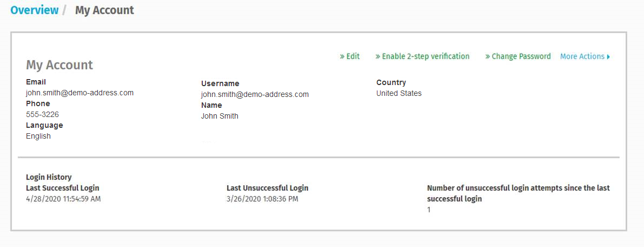Image resolution: width=644 pixels, height=247 pixels.
Task: Click the name John Smith
Action: pos(220,116)
